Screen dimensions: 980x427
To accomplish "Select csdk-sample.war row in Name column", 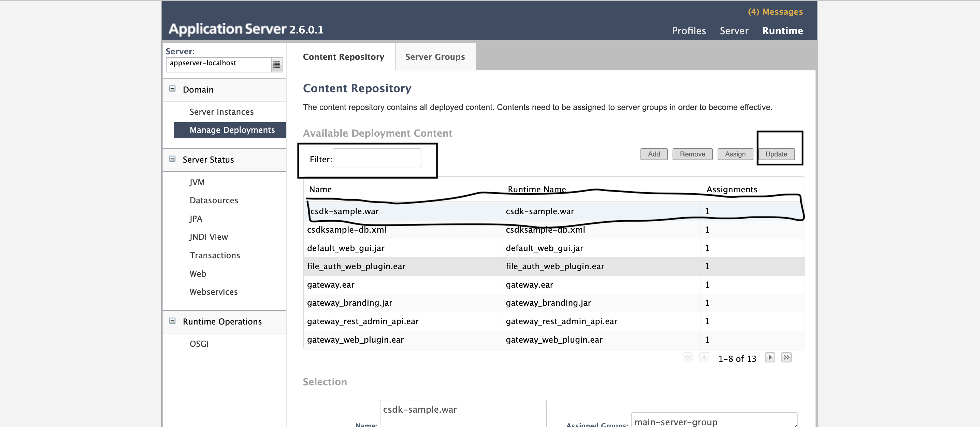I will (403, 211).
